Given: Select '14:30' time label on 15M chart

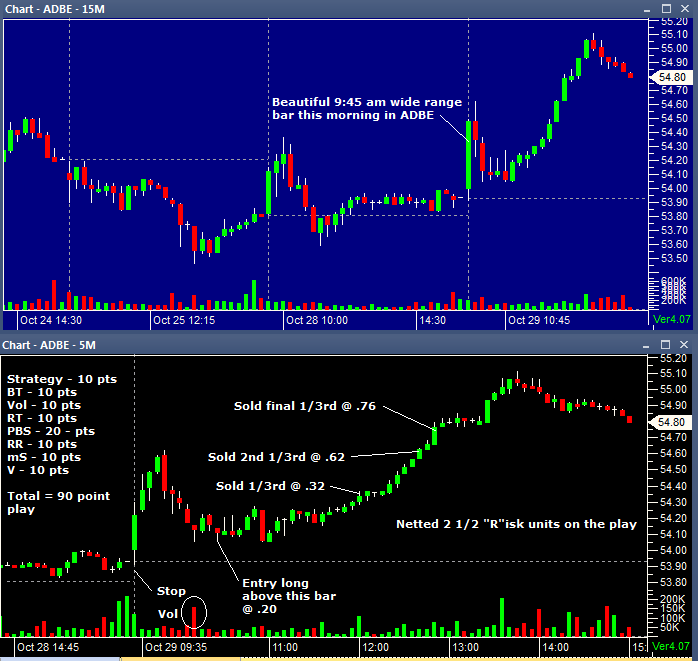Looking at the screenshot, I should pos(433,320).
